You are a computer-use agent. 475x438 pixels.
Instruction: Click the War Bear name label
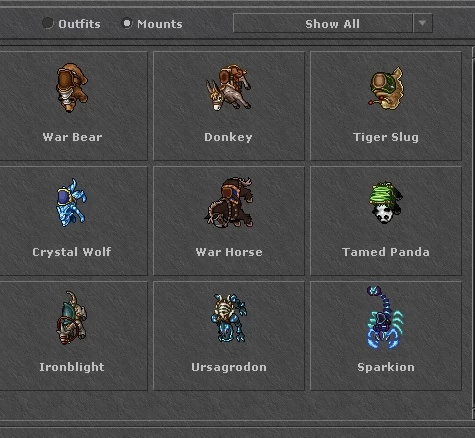(72, 137)
